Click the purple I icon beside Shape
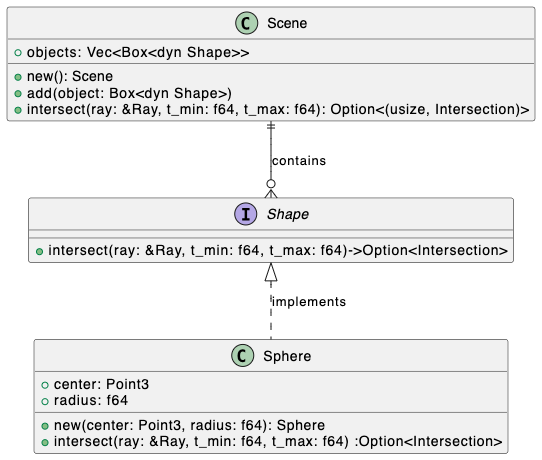This screenshot has height=460, width=542. (245, 214)
